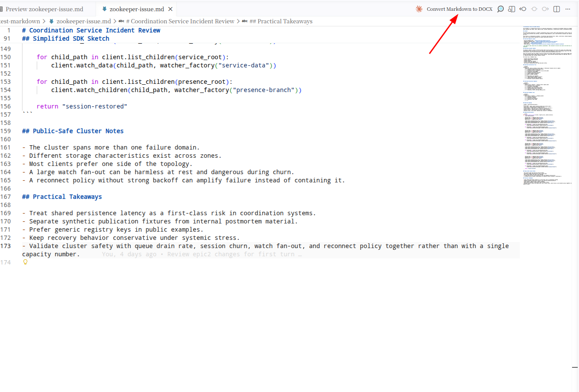Click line 'Most clients prefer one side'
The width and height of the screenshot is (579, 392).
pos(107,164)
